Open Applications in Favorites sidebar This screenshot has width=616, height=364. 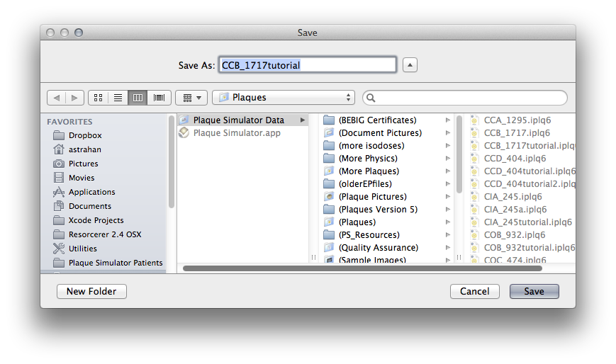[91, 192]
